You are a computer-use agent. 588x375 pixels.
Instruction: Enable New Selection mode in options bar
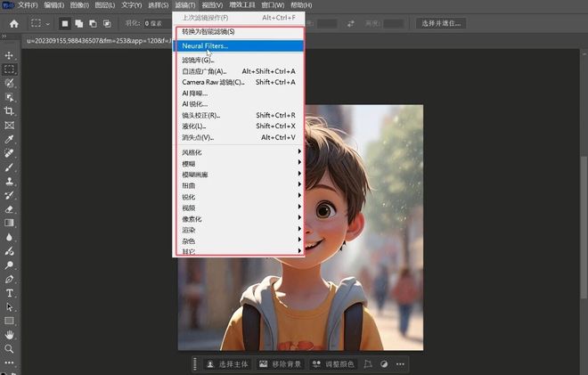click(x=65, y=24)
